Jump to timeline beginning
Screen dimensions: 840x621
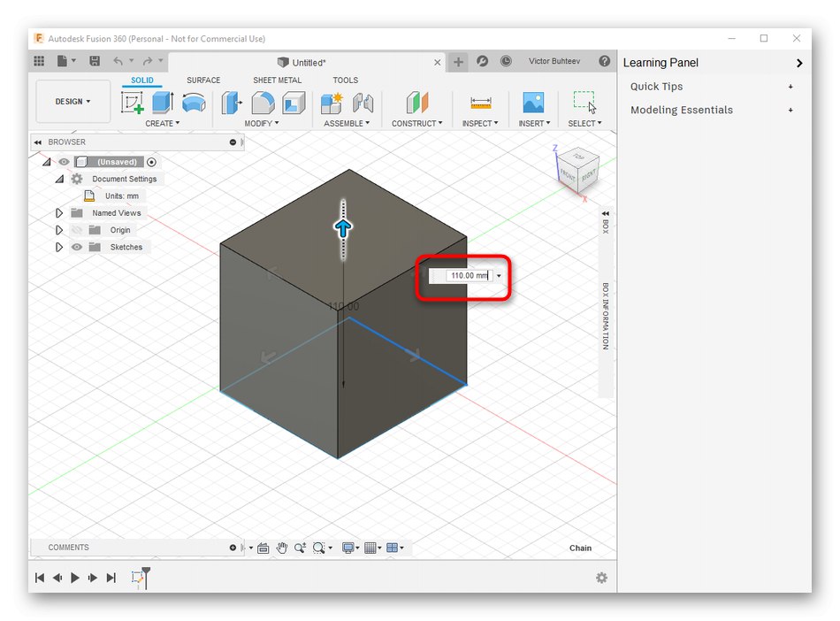(x=40, y=578)
